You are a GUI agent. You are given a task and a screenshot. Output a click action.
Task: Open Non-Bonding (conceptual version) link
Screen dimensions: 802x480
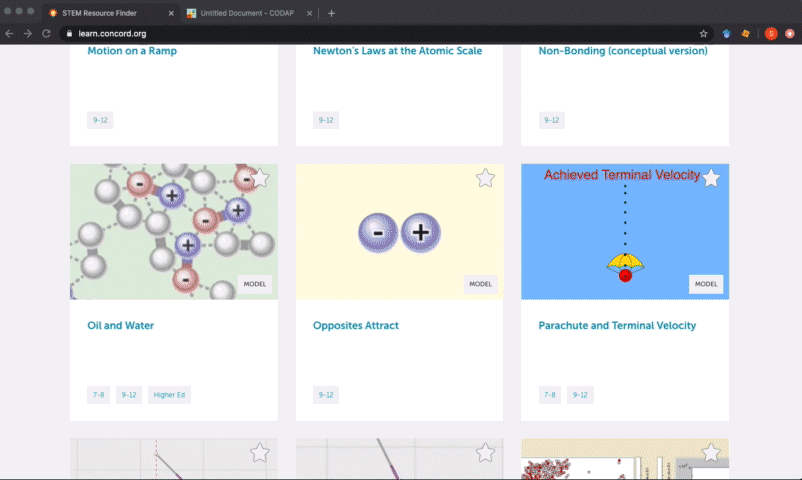(x=623, y=51)
